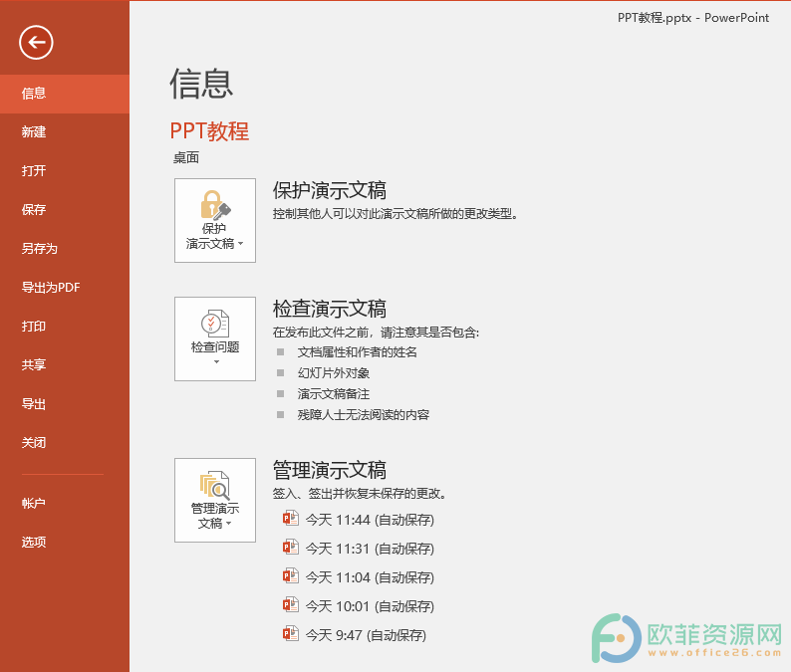Go to 打开 in the sidebar

65,171
